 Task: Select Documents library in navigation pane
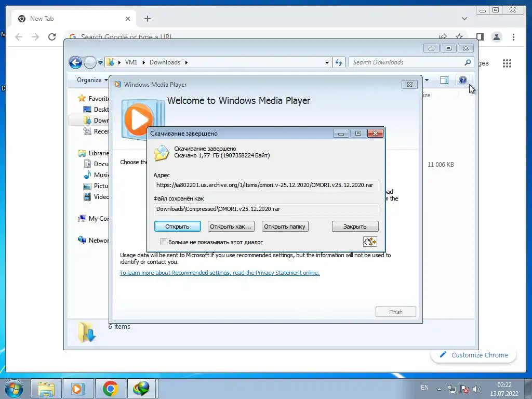click(x=96, y=164)
